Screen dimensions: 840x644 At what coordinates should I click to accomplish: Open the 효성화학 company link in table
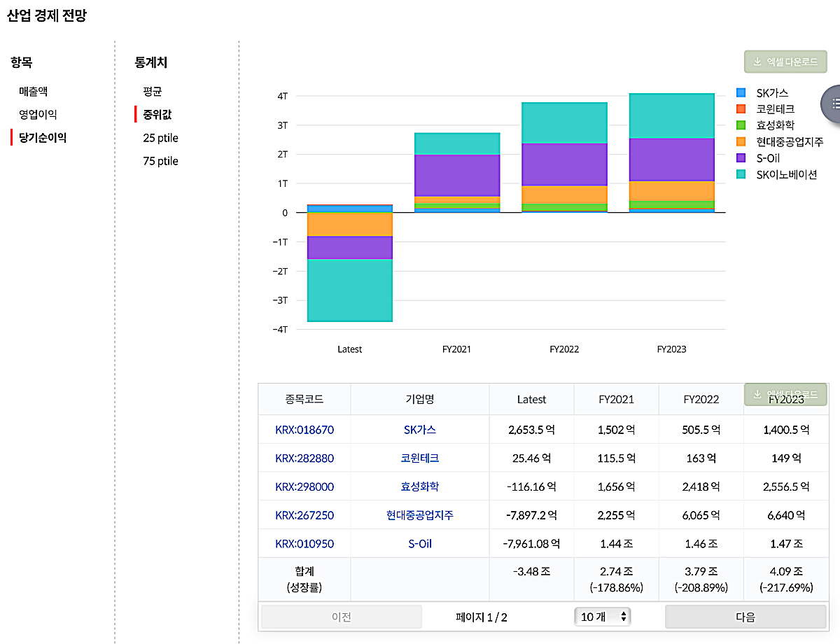[x=420, y=486]
